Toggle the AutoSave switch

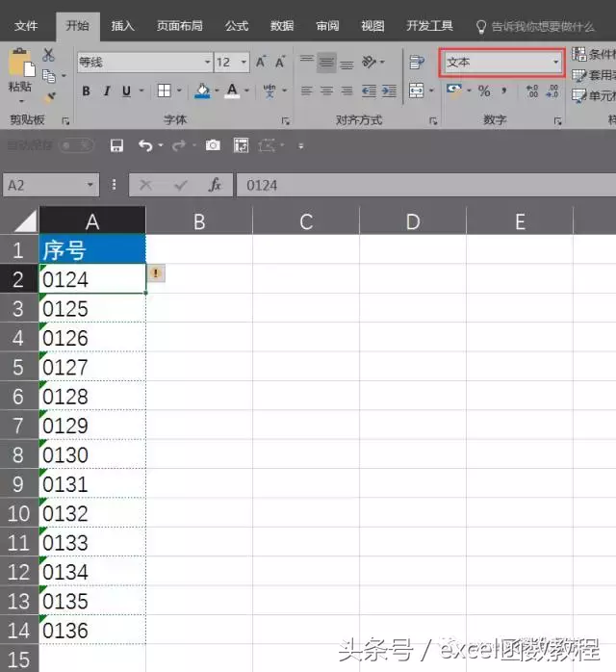tap(76, 145)
